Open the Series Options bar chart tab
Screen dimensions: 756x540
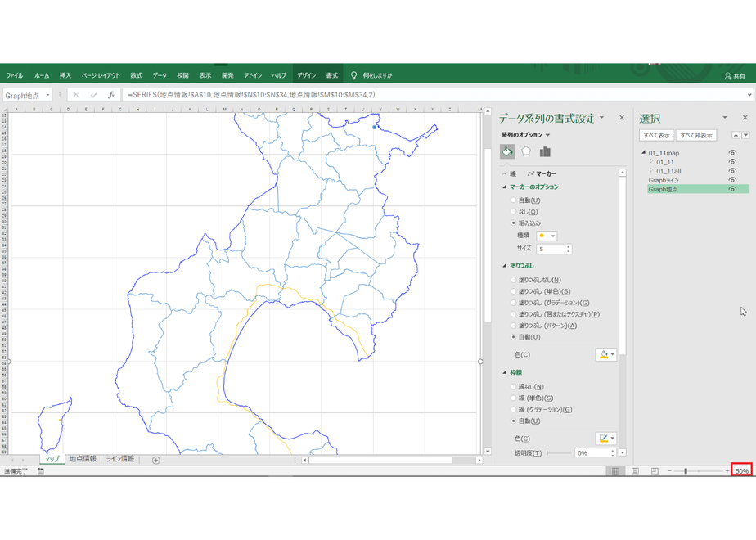click(545, 152)
